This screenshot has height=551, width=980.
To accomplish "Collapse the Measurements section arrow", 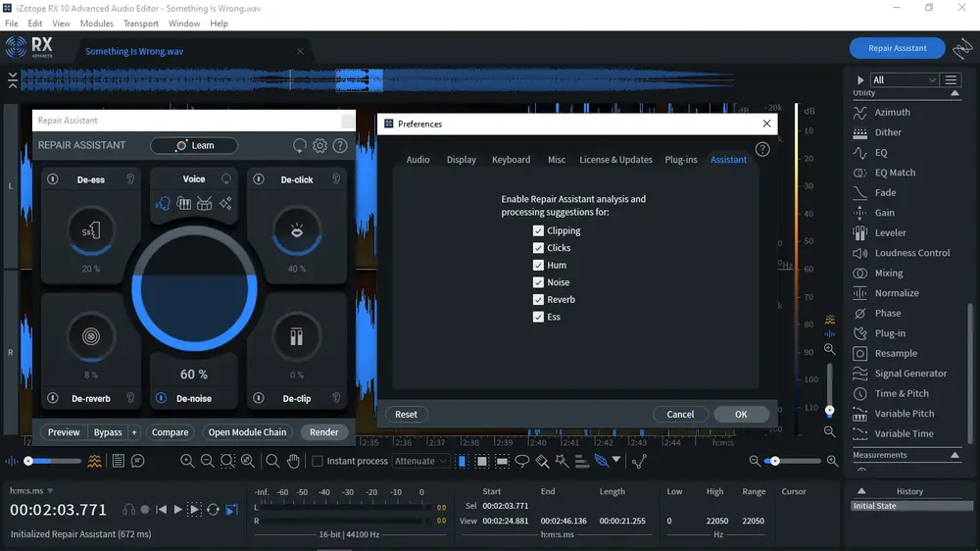I will click(955, 455).
